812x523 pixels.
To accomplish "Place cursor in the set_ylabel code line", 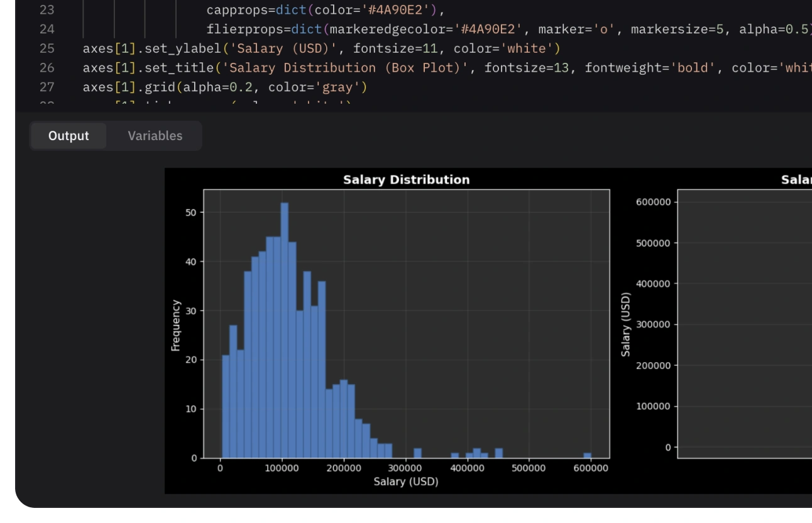I will click(321, 48).
